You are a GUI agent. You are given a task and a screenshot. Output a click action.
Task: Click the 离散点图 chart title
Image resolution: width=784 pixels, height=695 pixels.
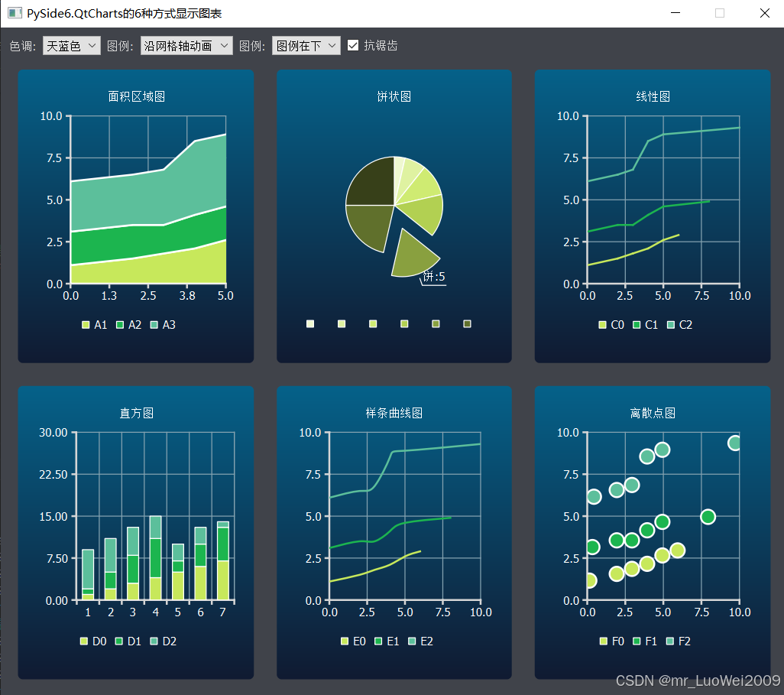653,413
